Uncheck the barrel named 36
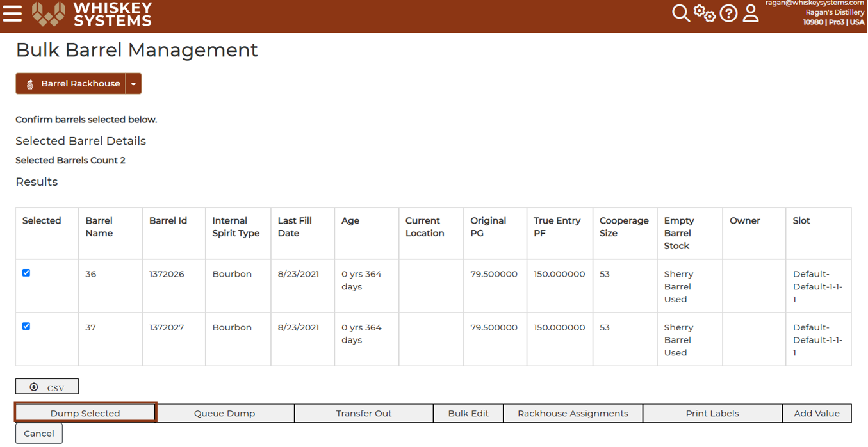The height and width of the screenshot is (447, 868). point(26,273)
